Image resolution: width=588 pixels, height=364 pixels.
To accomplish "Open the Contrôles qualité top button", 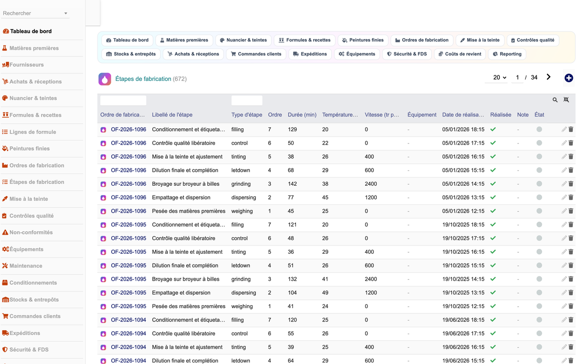I will (x=533, y=40).
